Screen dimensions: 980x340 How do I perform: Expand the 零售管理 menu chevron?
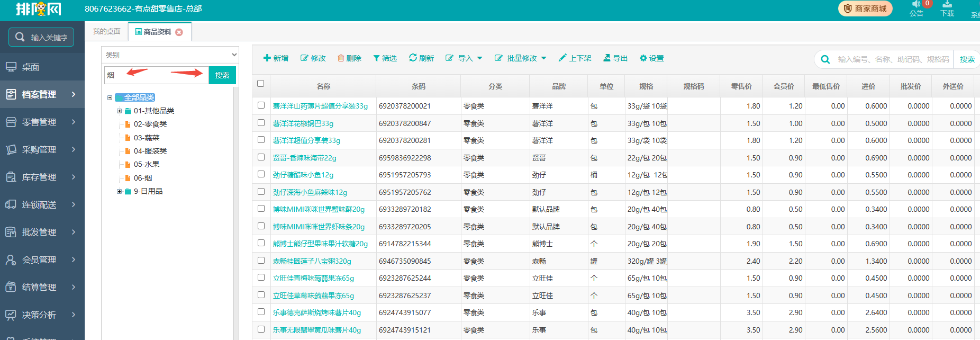click(74, 122)
